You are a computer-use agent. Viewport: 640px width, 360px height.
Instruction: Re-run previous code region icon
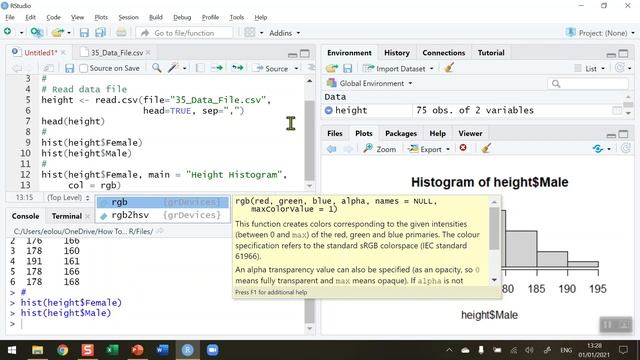[x=237, y=68]
